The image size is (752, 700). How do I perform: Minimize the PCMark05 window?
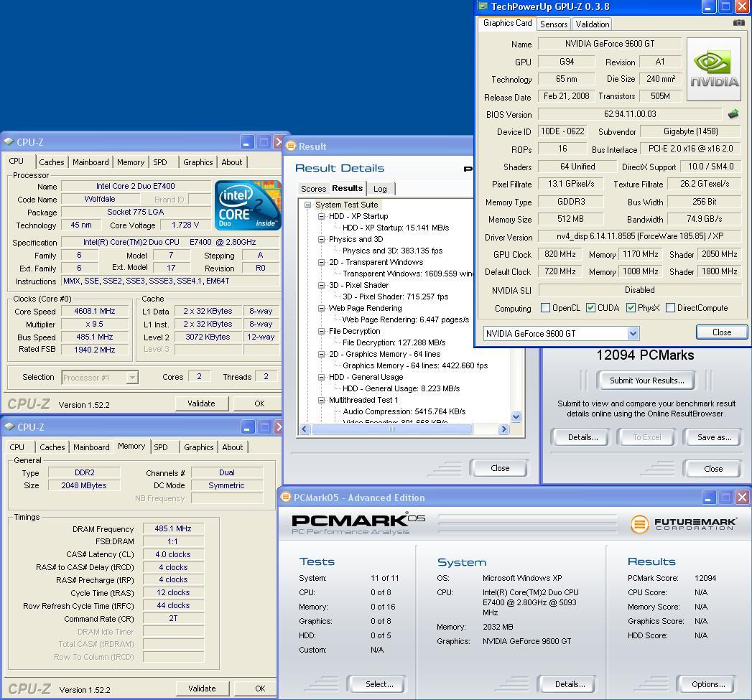tap(709, 498)
